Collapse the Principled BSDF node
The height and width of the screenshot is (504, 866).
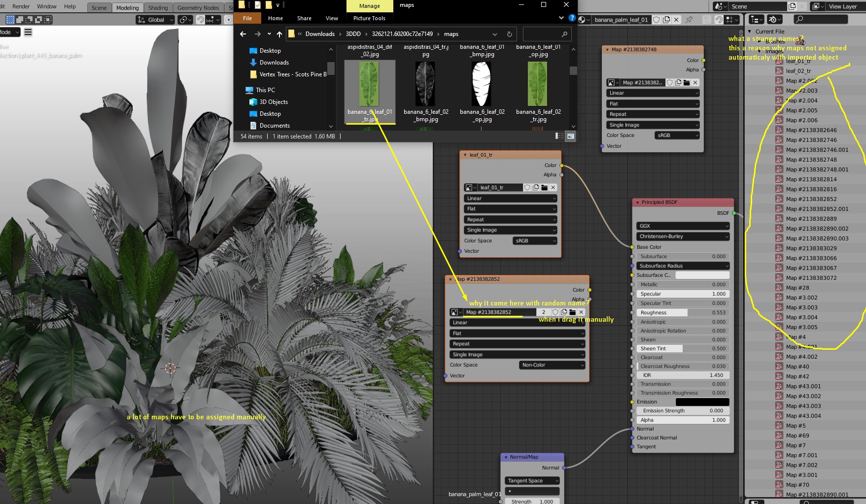[x=637, y=202]
